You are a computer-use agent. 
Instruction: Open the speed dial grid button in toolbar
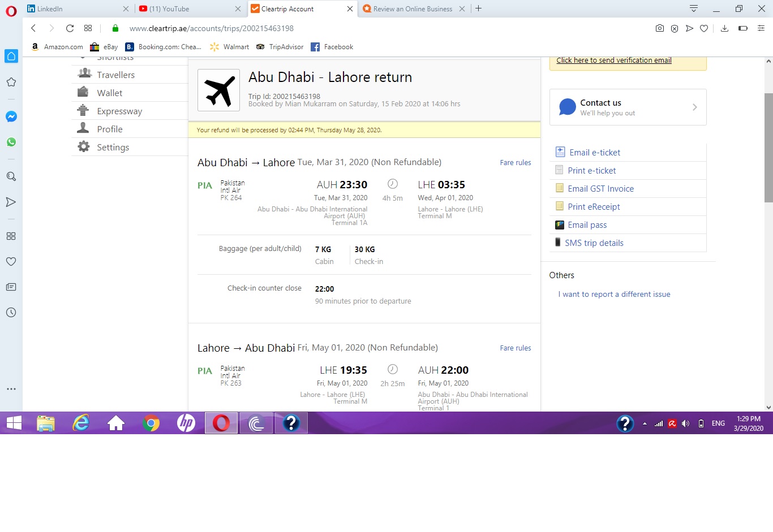coord(88,28)
